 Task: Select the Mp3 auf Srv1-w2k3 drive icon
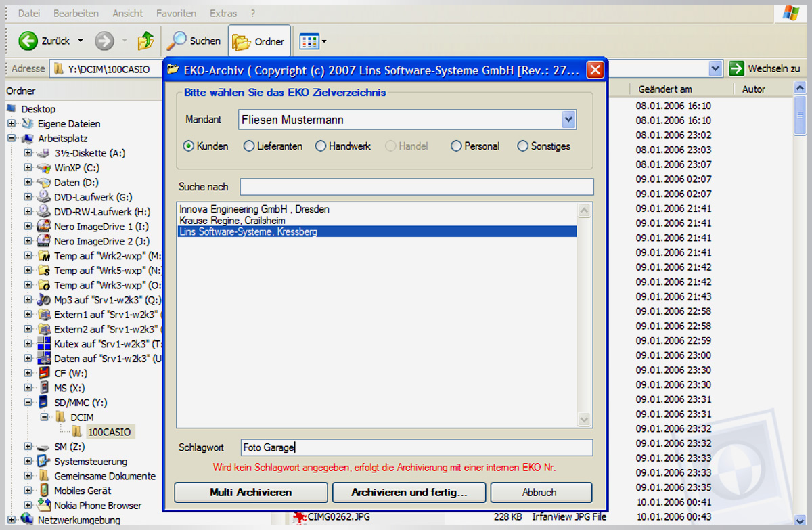coord(44,300)
